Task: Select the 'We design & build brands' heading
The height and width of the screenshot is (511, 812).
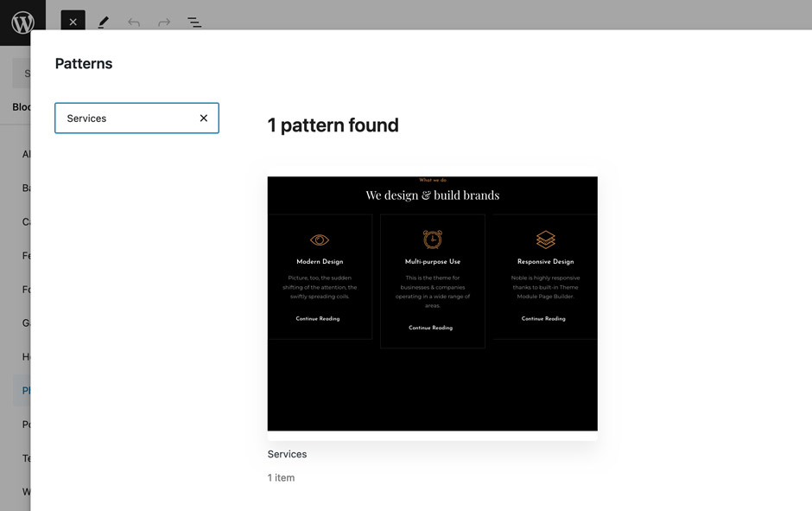Action: pyautogui.click(x=432, y=195)
